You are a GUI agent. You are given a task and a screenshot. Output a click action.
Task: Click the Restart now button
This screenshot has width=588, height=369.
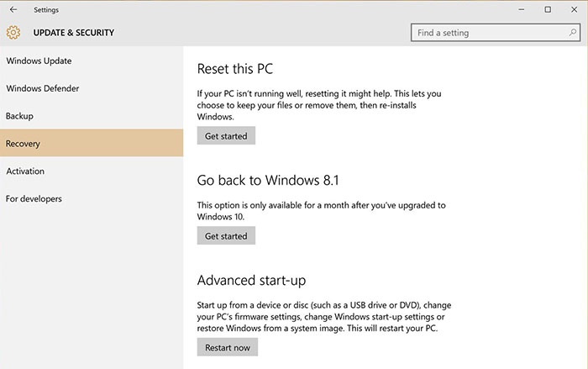click(x=228, y=347)
